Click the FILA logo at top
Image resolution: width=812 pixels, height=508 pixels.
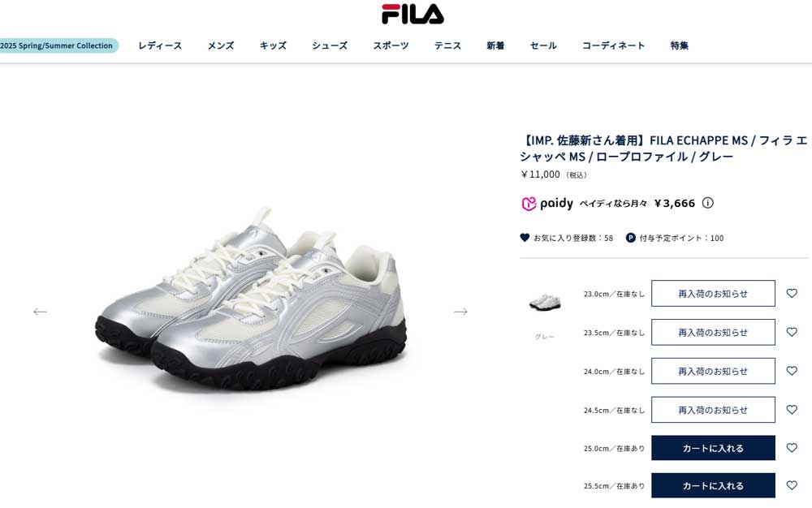[x=412, y=14]
